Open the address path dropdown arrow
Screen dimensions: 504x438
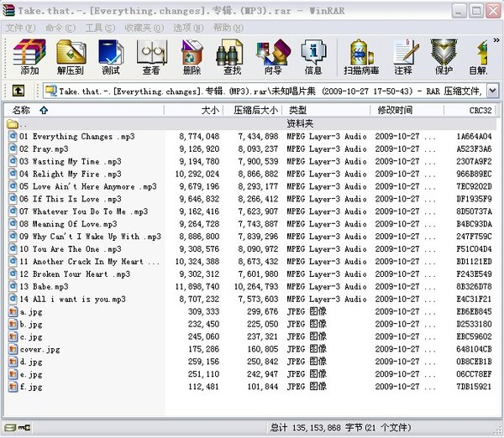pyautogui.click(x=492, y=91)
